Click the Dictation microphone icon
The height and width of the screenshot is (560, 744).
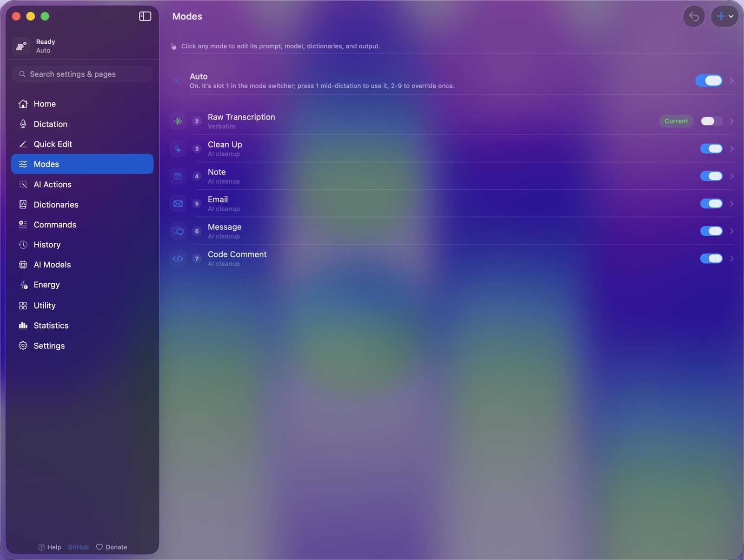pyautogui.click(x=23, y=124)
